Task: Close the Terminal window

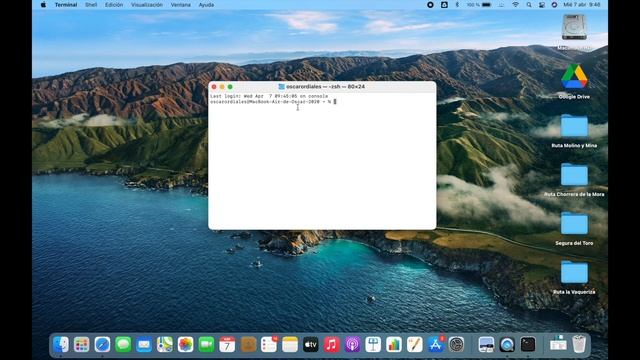Action: [214, 87]
